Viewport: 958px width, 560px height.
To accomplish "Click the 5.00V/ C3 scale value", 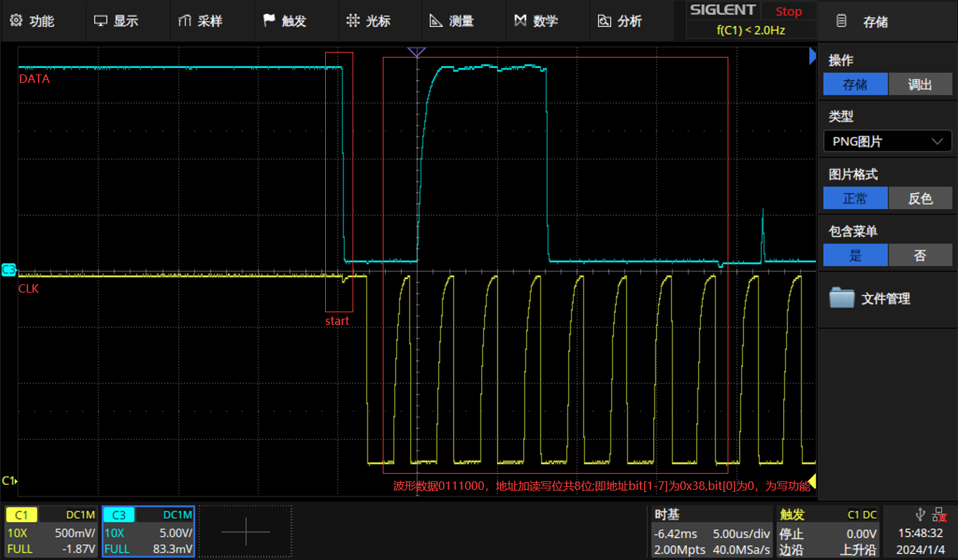I will (x=175, y=533).
